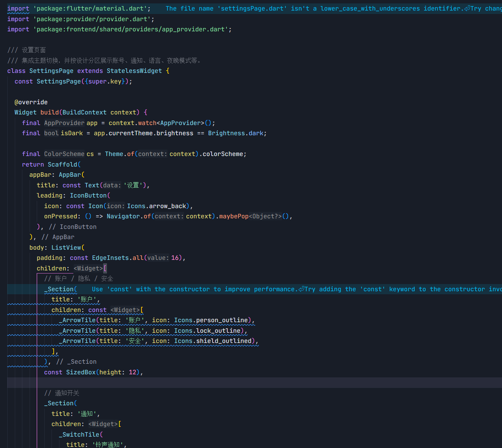
Task: Click Icons.person_outline in the first _ArrowTile
Action: click(211, 320)
